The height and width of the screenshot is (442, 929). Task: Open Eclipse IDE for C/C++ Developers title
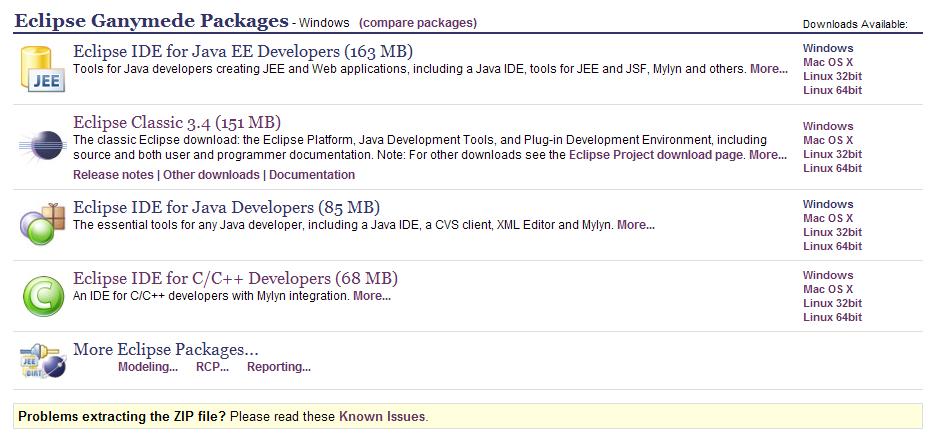click(235, 278)
